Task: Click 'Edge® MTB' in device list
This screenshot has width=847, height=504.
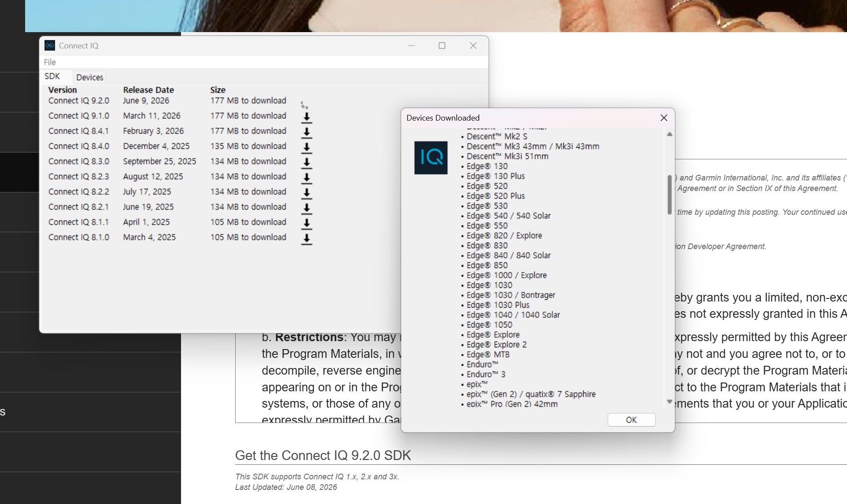Action: tap(488, 354)
